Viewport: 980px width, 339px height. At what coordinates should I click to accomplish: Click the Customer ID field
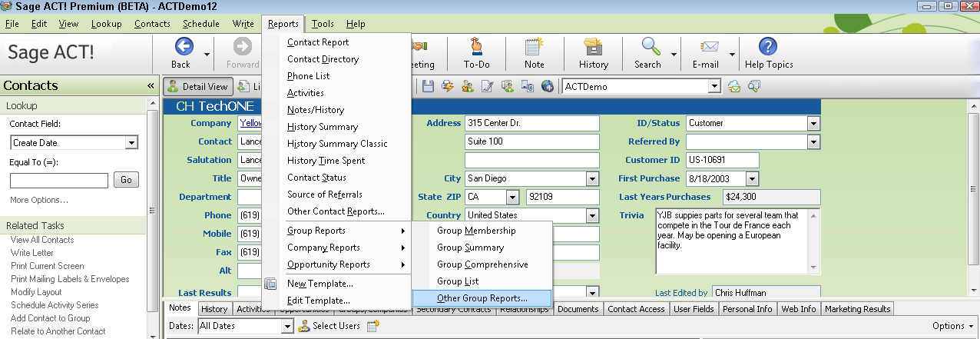coord(722,160)
